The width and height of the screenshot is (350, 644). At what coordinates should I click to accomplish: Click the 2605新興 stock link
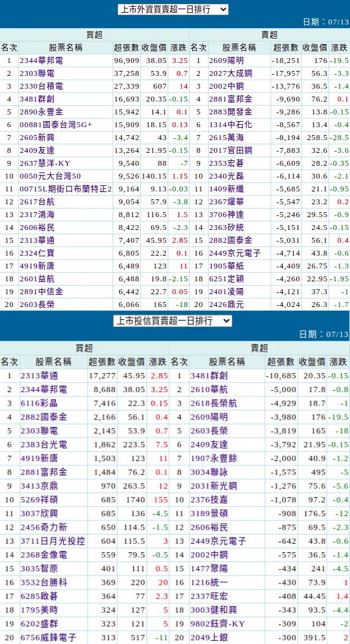click(37, 138)
